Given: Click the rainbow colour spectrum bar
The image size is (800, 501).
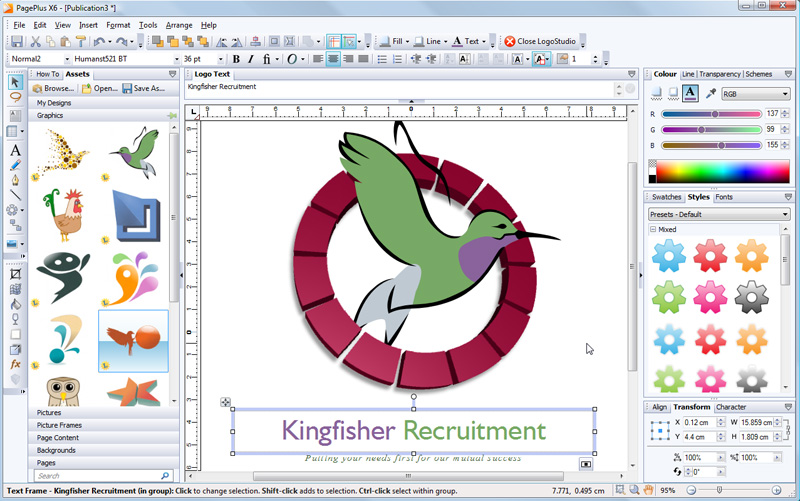Looking at the screenshot, I should (x=723, y=171).
